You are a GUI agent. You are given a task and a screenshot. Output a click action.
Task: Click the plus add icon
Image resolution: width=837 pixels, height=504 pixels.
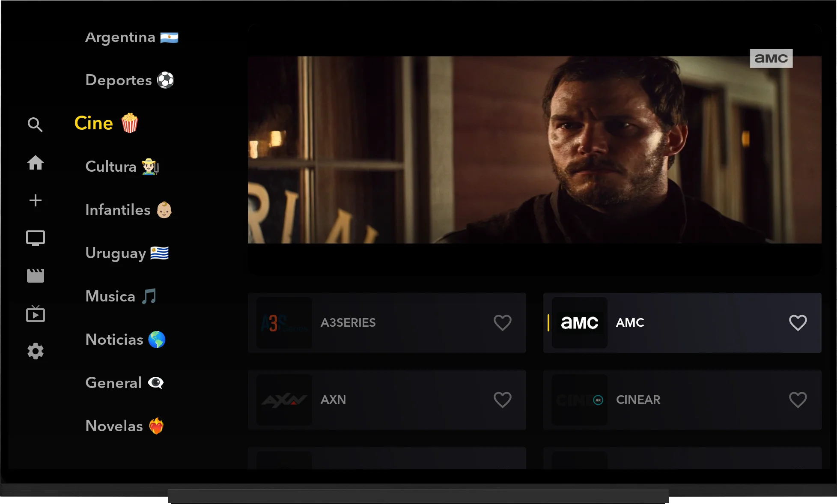(36, 200)
